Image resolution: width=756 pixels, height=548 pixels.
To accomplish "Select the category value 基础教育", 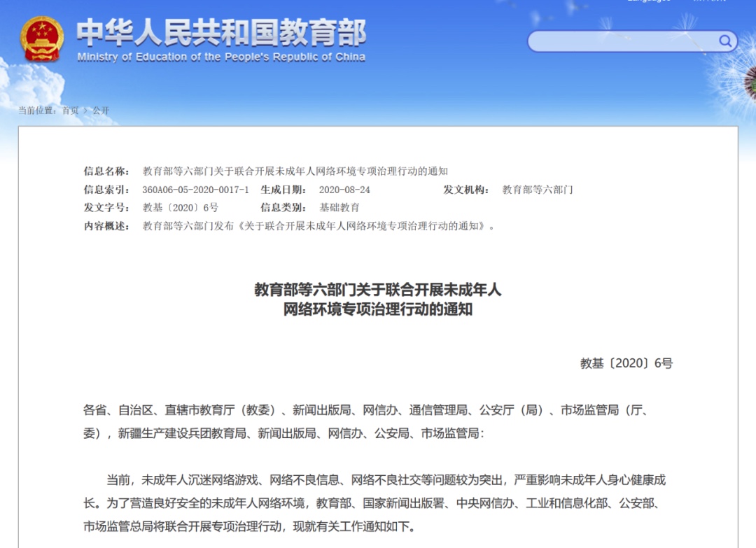I will tap(339, 208).
